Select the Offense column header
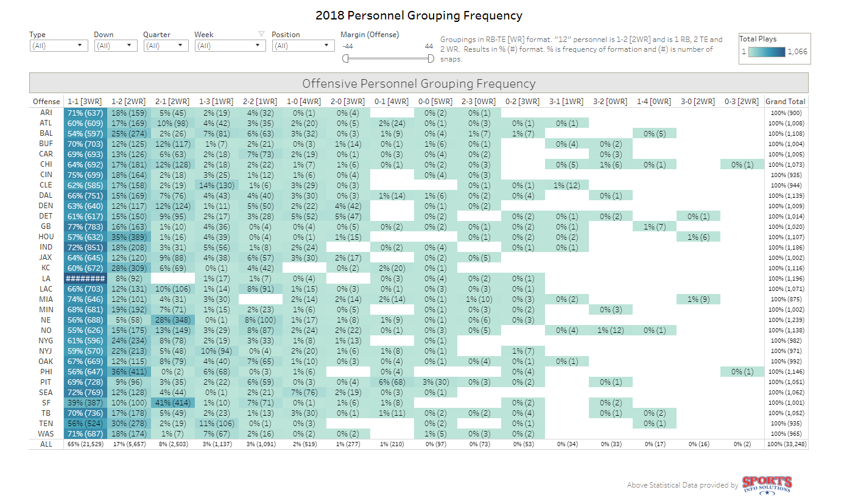 tap(46, 102)
